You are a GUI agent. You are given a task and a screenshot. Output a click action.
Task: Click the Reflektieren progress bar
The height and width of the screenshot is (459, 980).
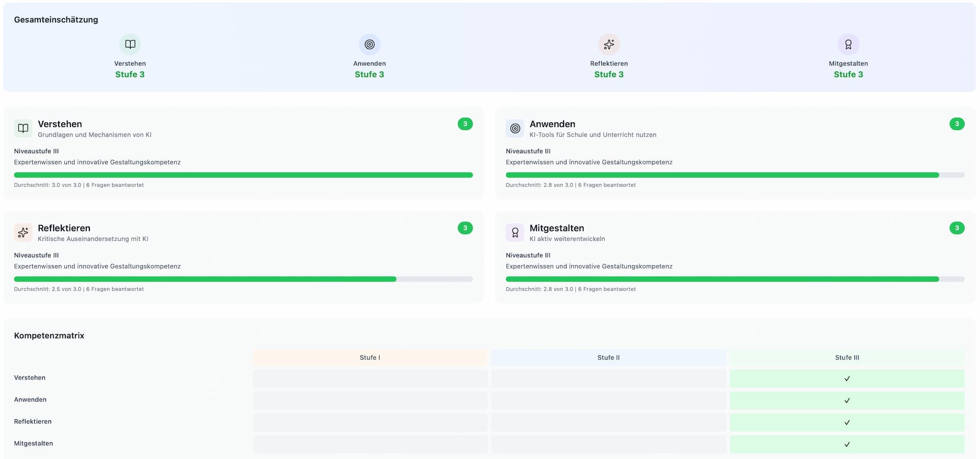[243, 279]
